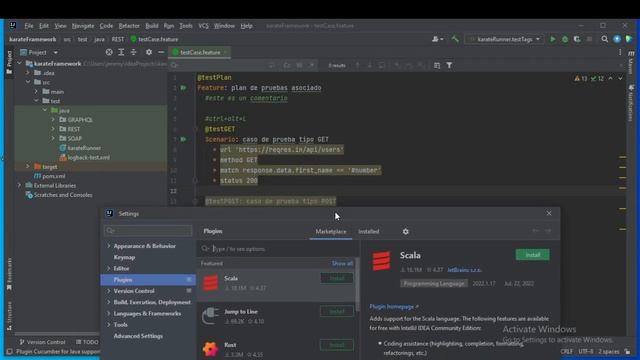
Task: Open Bookmarks tool window on left edge
Action: 9,274
